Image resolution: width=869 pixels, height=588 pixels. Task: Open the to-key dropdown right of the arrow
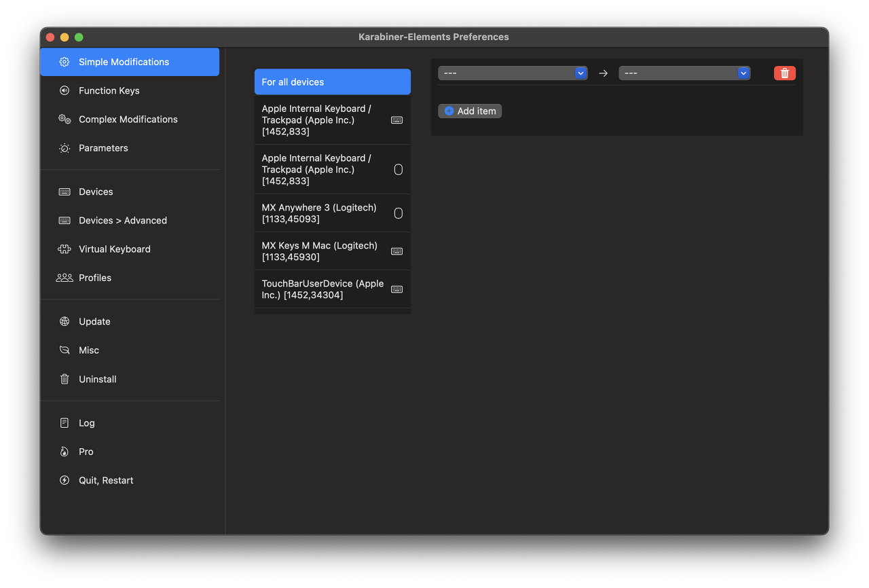[x=684, y=73]
